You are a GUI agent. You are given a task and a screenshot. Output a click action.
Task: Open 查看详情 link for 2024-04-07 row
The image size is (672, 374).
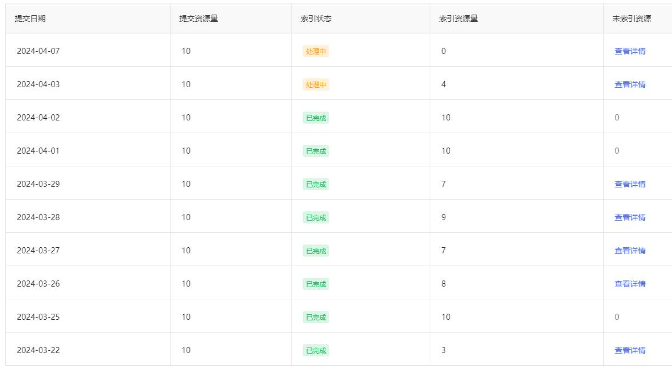pos(630,51)
